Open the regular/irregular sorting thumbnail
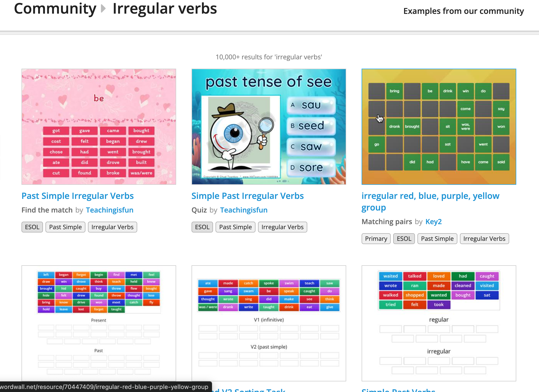Image resolution: width=539 pixels, height=392 pixels. point(439,323)
